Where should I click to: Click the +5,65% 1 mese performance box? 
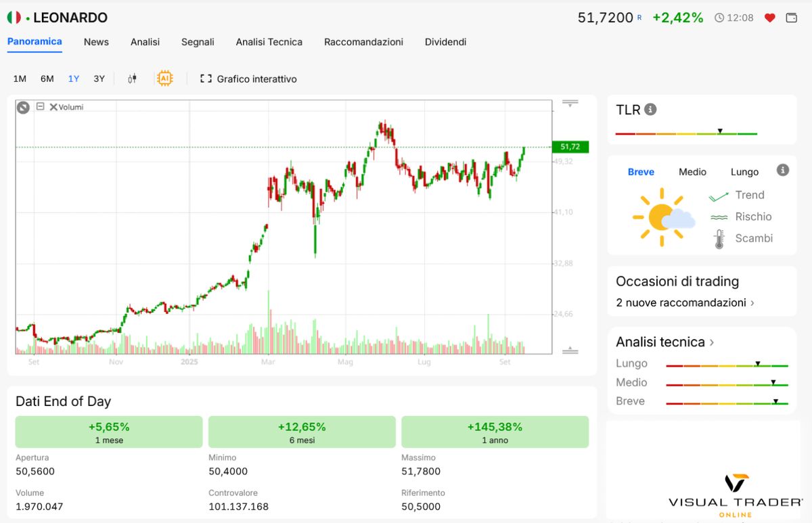point(109,432)
